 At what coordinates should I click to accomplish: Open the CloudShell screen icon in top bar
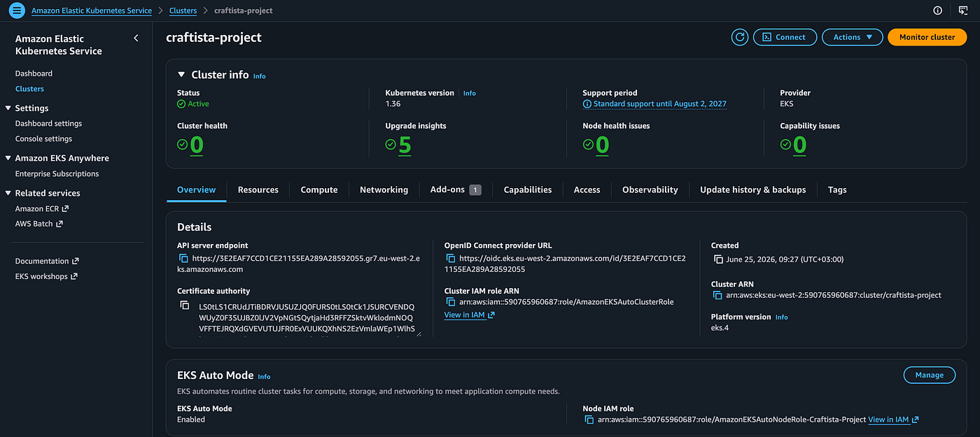963,10
